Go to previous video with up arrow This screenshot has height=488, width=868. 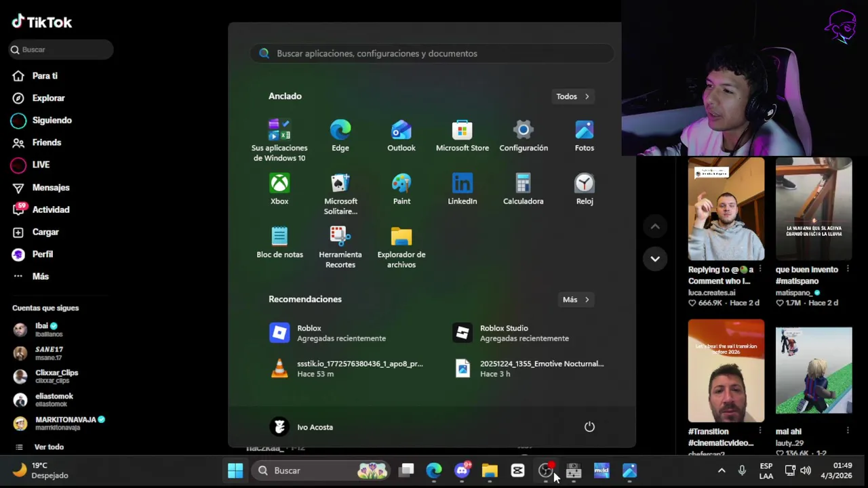tap(655, 226)
